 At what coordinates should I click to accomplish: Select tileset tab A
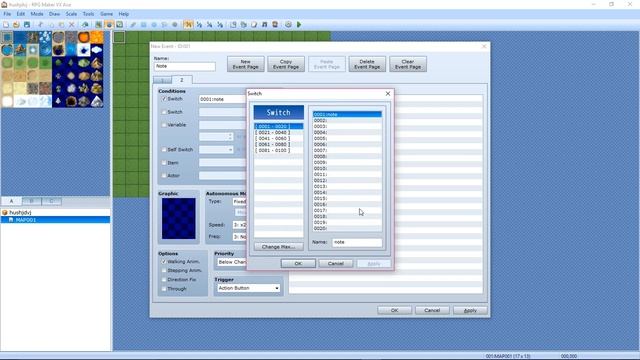[x=11, y=201]
